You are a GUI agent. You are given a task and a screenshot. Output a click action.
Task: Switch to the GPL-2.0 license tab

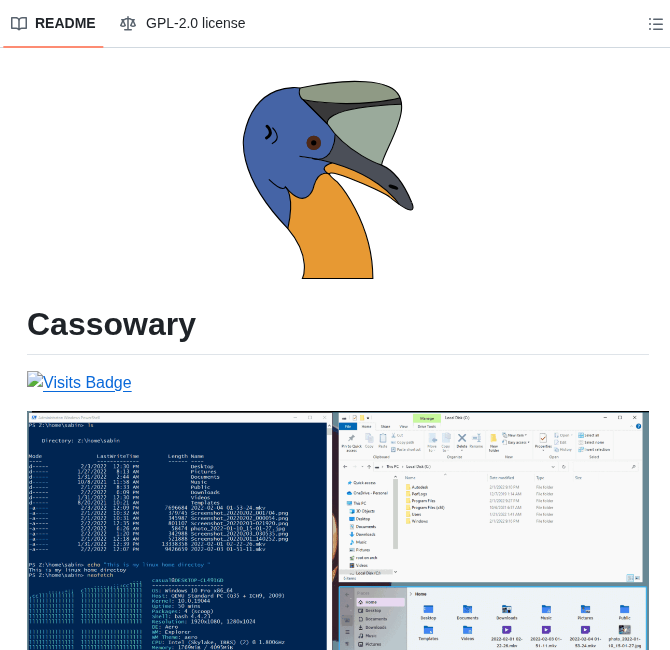tap(182, 23)
